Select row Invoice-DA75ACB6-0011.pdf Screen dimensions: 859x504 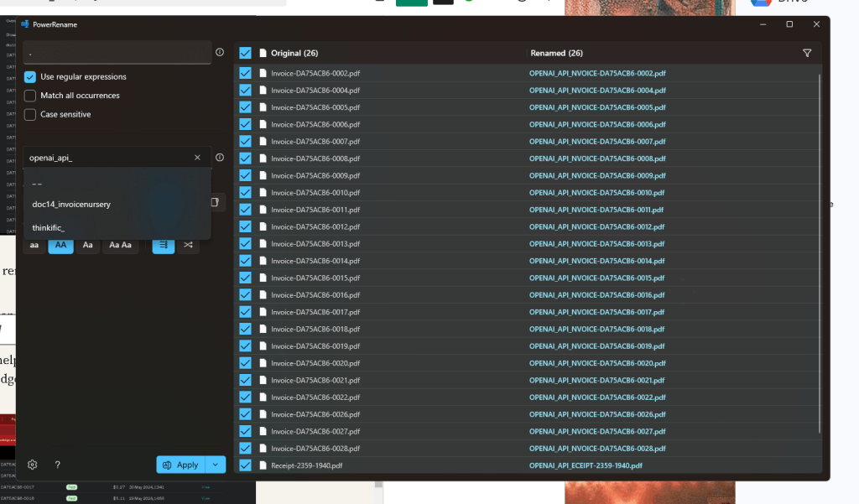pyautogui.click(x=528, y=210)
